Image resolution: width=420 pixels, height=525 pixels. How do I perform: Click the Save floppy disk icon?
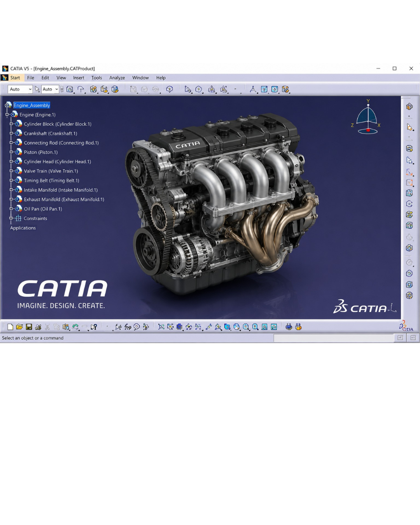click(x=29, y=327)
